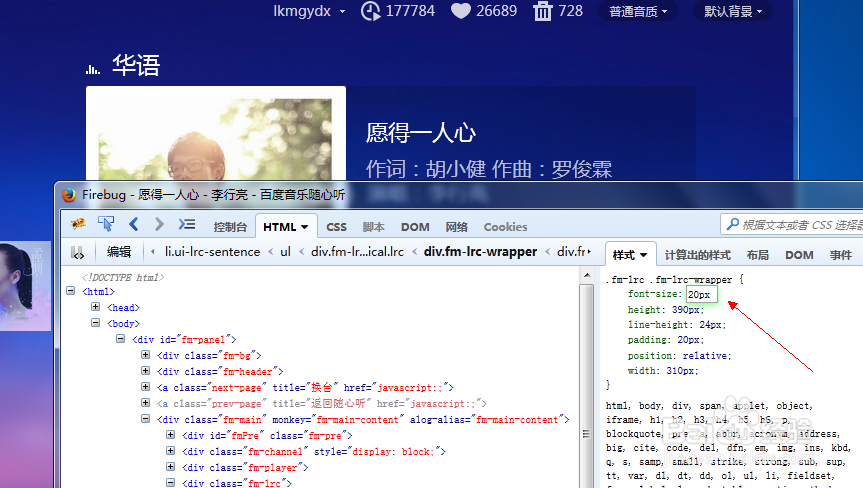The height and width of the screenshot is (488, 863).
Task: Expand the div fm-channel node
Action: pyautogui.click(x=171, y=450)
